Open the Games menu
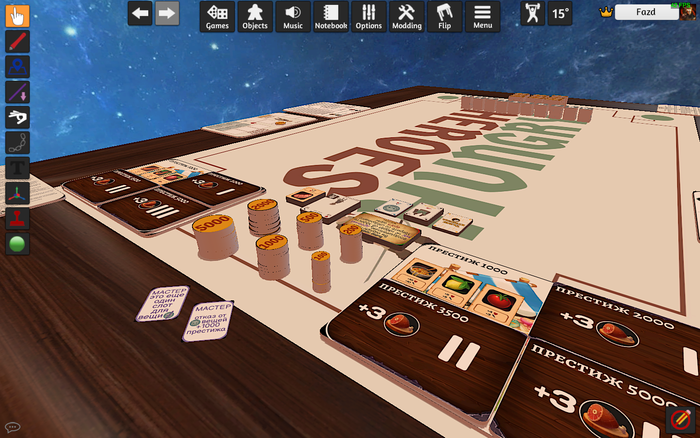 pos(217,17)
